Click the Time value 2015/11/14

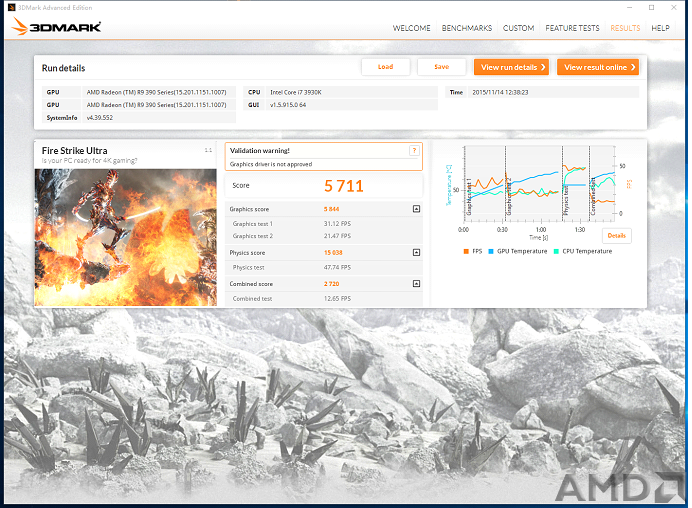tap(500, 93)
